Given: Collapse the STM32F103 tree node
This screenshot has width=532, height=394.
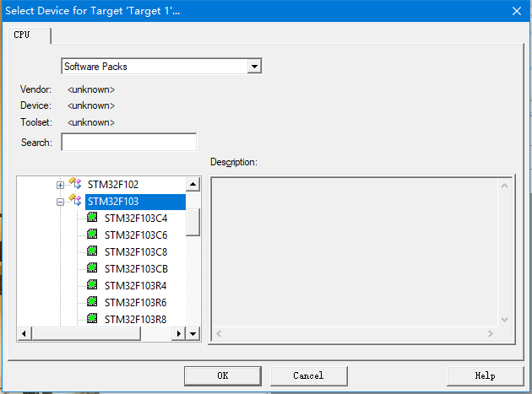Looking at the screenshot, I should click(x=61, y=202).
